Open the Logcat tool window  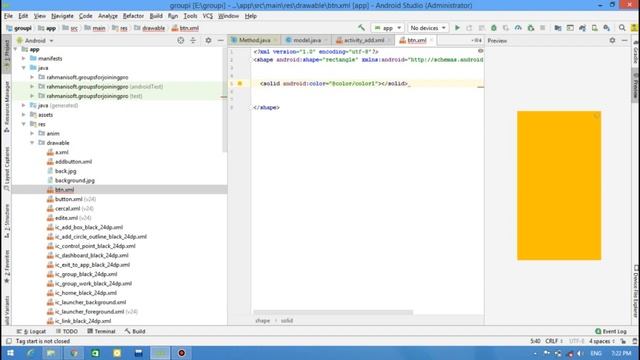pos(31,331)
